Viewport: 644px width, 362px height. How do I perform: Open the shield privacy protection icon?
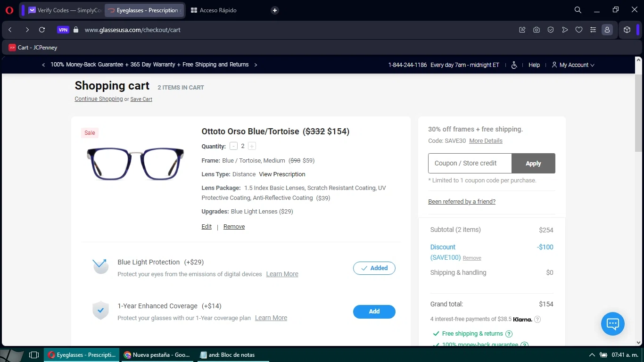click(551, 30)
